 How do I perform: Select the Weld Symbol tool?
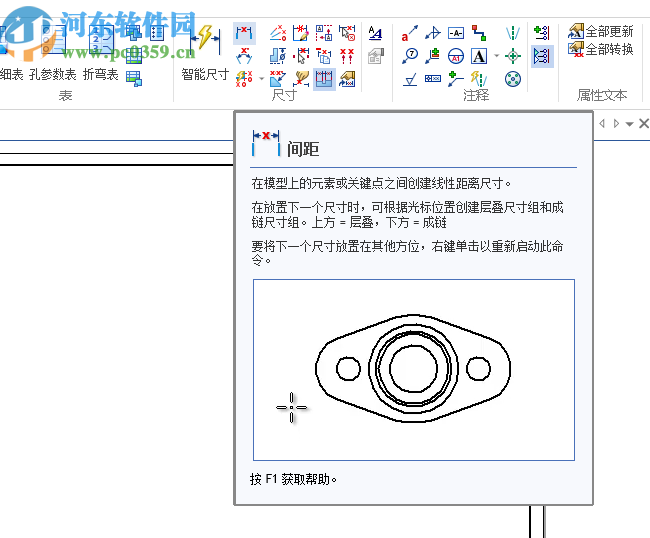coord(432,56)
